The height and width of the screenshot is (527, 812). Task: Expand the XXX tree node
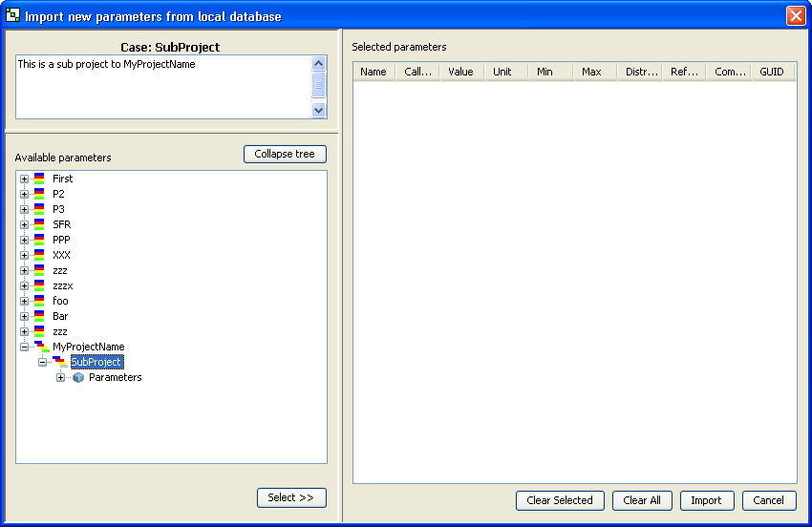tap(24, 255)
